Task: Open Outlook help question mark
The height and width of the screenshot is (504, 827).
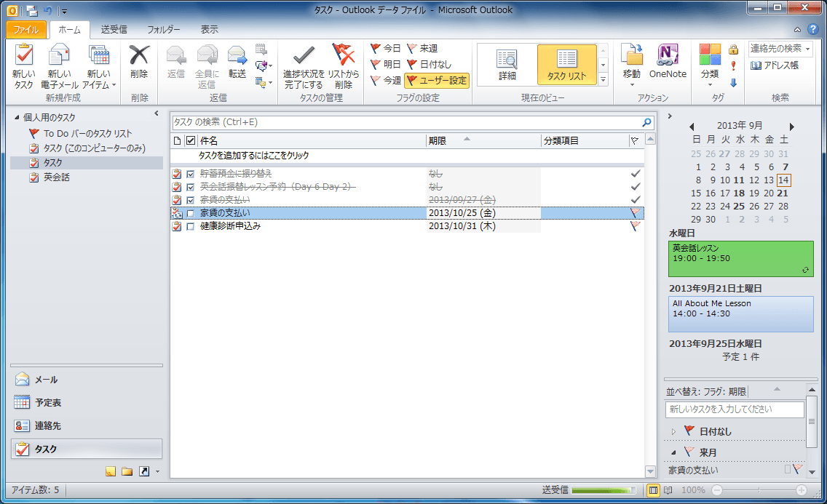Action: pyautogui.click(x=813, y=30)
